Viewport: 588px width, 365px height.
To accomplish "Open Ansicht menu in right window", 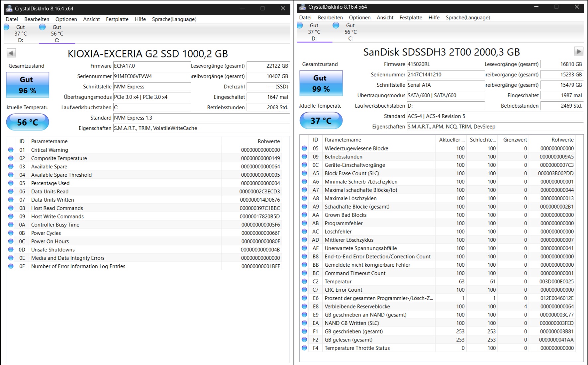I will pos(385,18).
